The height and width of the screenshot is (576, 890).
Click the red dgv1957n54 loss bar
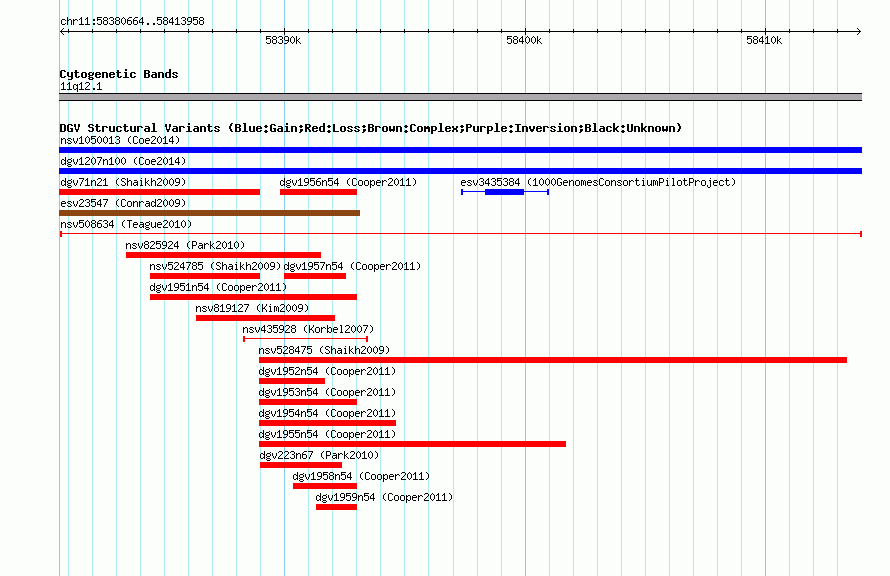coord(314,276)
